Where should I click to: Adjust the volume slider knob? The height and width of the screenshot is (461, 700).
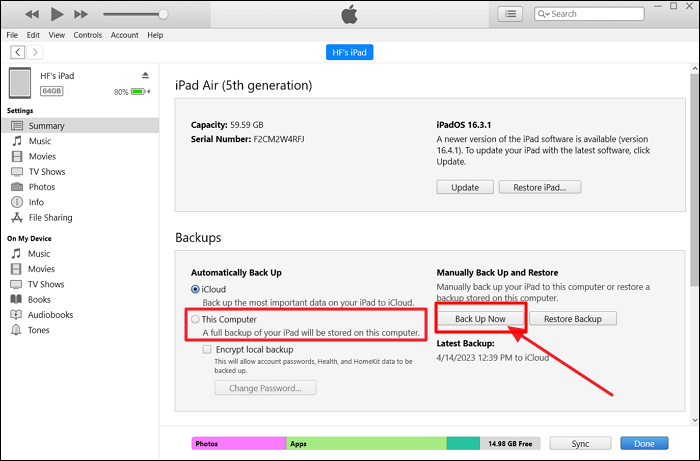tap(162, 14)
